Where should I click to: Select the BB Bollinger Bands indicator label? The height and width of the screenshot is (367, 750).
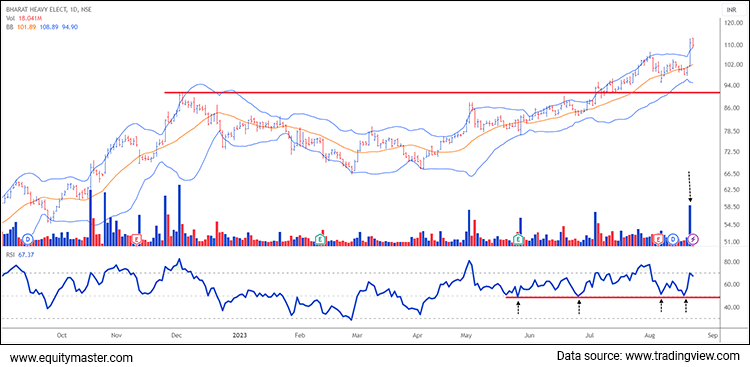(41, 27)
